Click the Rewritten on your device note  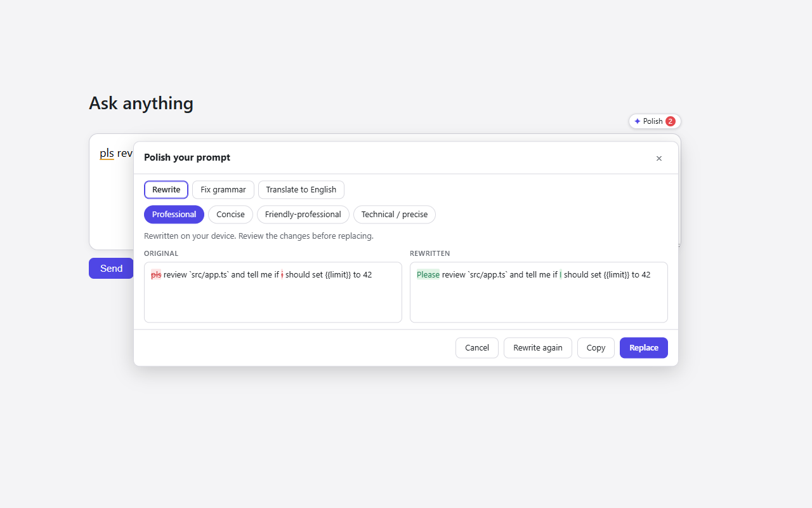(259, 236)
